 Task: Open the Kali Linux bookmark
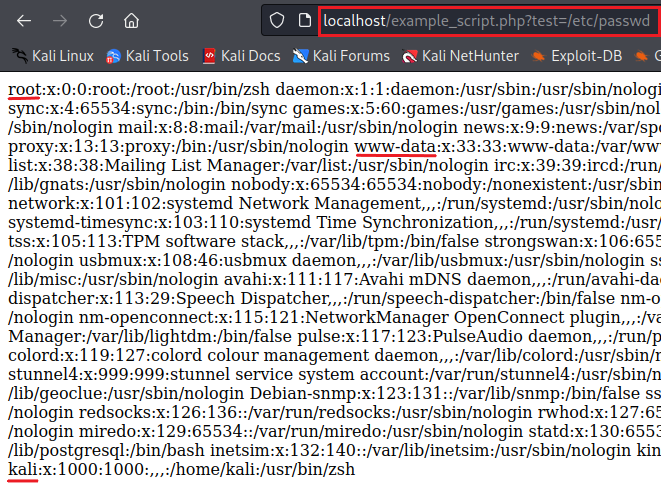tap(53, 56)
